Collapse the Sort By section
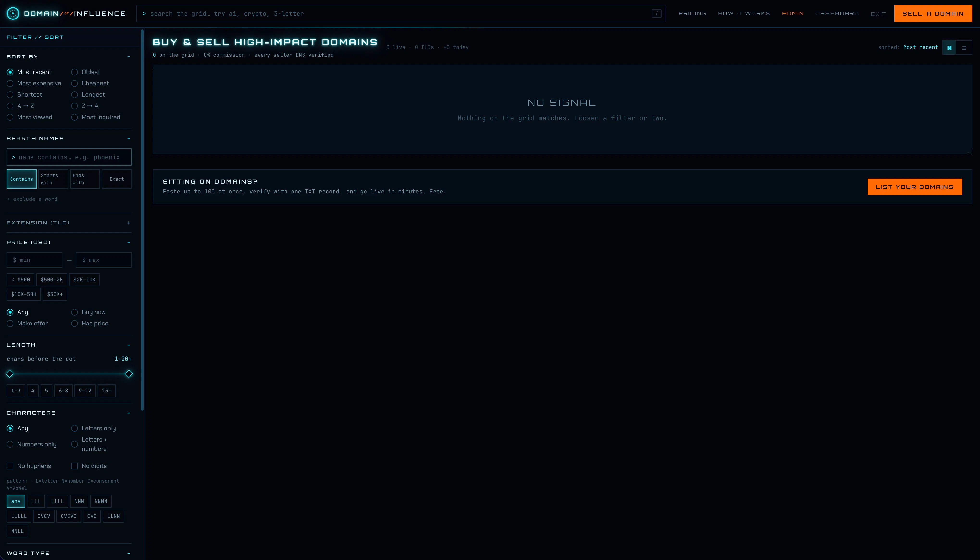This screenshot has height=560, width=980. 128,57
